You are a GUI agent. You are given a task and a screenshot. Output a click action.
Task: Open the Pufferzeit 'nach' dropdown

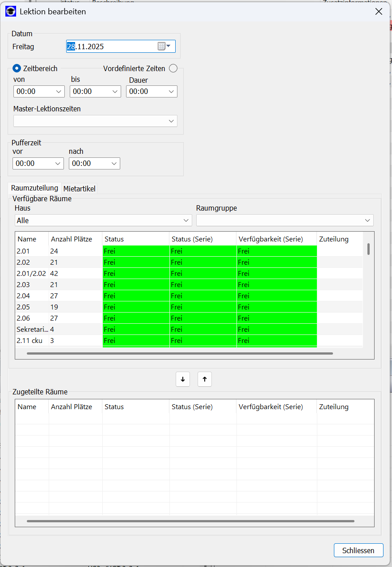click(114, 164)
